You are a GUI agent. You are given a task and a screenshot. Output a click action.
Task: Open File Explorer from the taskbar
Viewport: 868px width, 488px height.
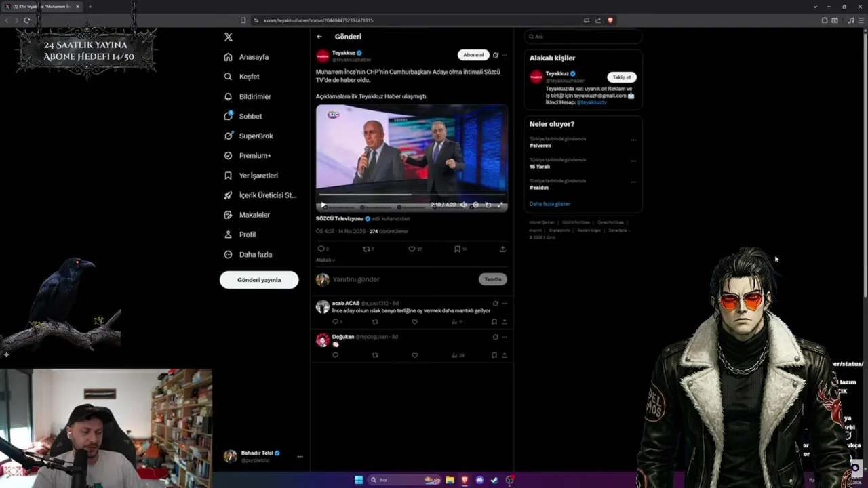tap(450, 480)
